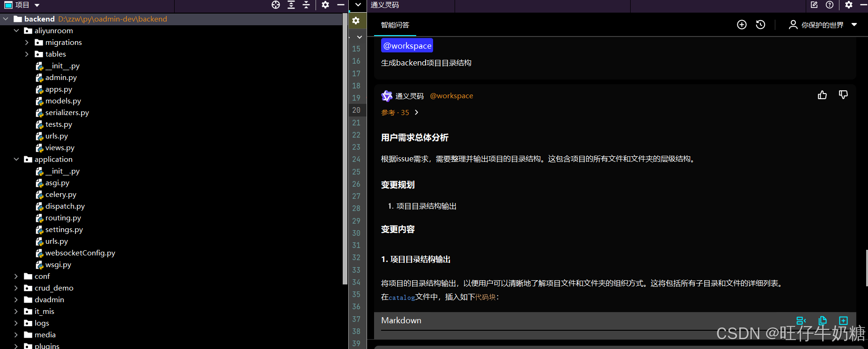Click the Collapse All icon in project panel
Image resolution: width=868 pixels, height=349 pixels.
[x=306, y=5]
